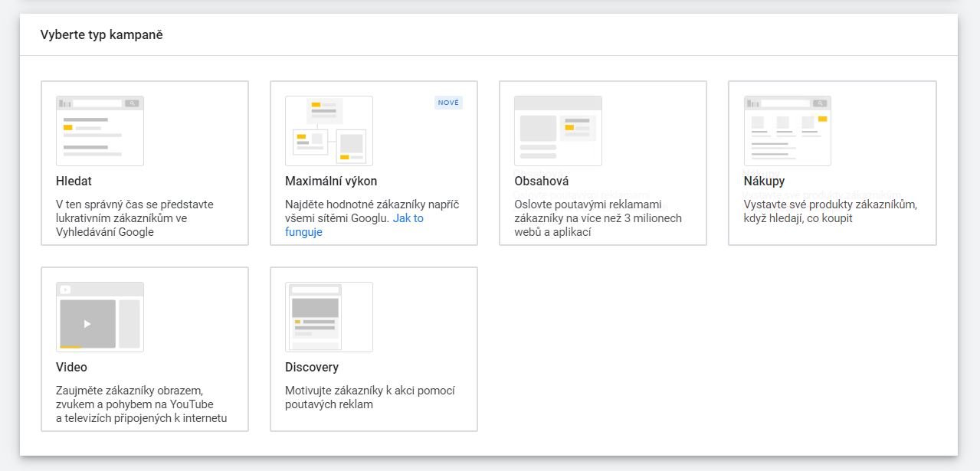980x471 pixels.
Task: Click description 'Vystavte své produkty zákazníkům'
Action: click(x=831, y=204)
